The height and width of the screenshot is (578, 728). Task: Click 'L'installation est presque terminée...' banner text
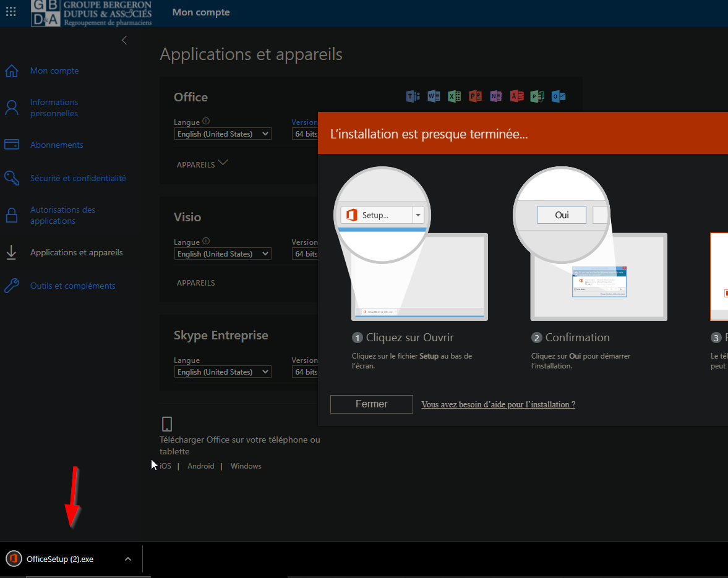point(429,134)
